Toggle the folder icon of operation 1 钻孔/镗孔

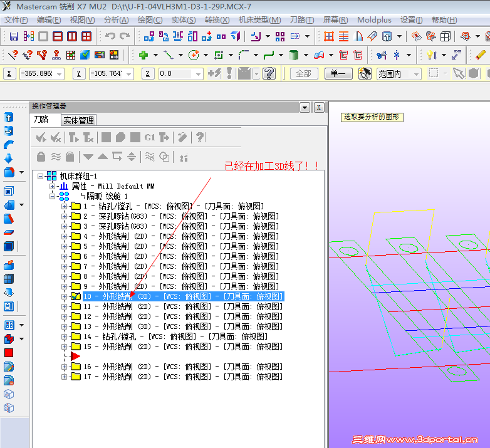[x=76, y=206]
